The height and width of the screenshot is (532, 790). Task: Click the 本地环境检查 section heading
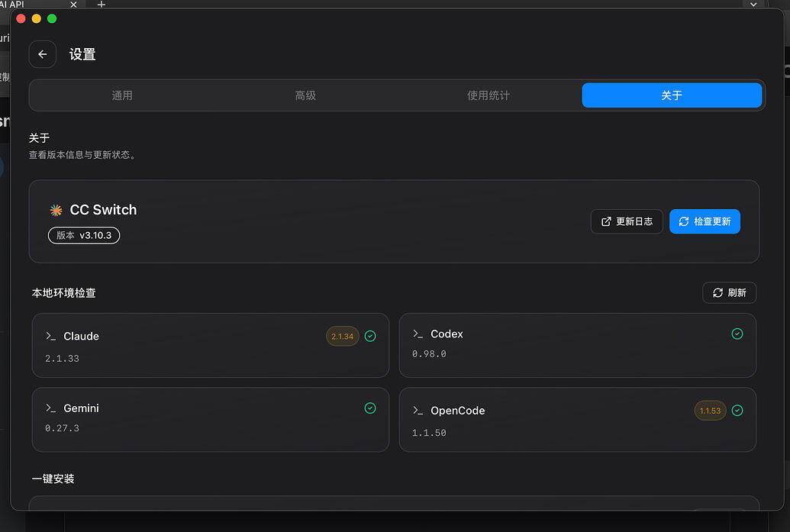tap(63, 292)
